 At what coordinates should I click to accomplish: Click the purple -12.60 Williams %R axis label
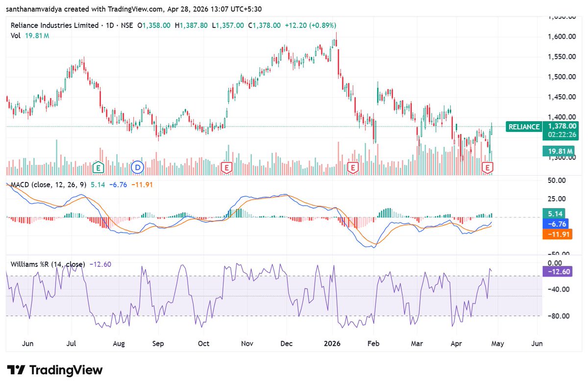point(558,272)
